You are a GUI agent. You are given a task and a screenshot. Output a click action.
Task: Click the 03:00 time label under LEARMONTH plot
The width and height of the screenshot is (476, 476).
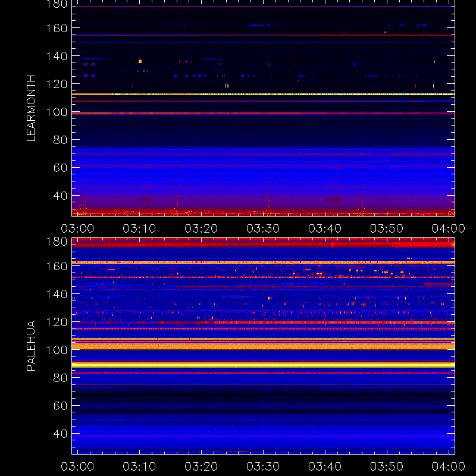(x=77, y=228)
